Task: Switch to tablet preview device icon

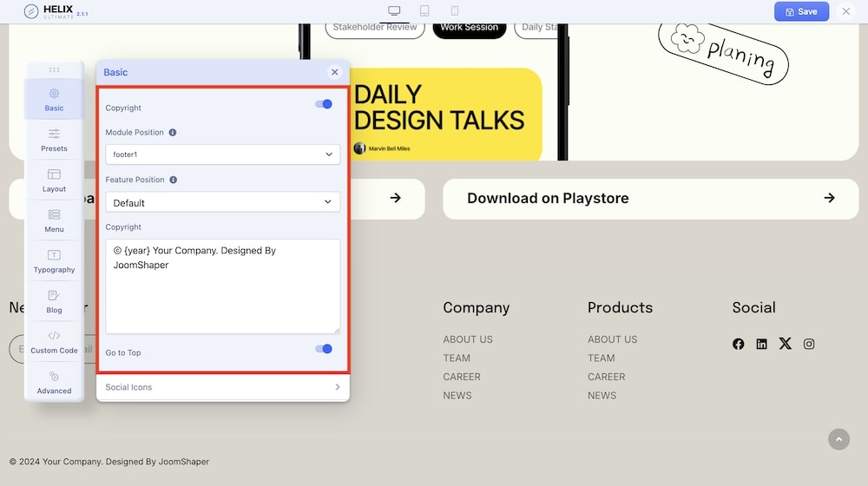Action: [424, 11]
